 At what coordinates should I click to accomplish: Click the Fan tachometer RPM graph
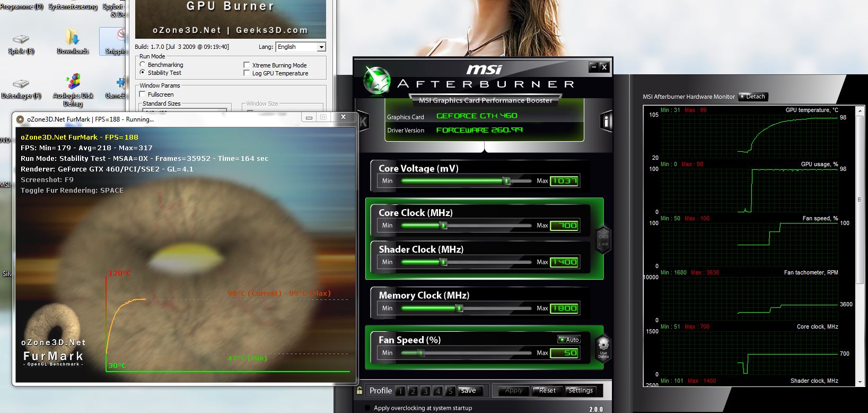[x=749, y=298]
